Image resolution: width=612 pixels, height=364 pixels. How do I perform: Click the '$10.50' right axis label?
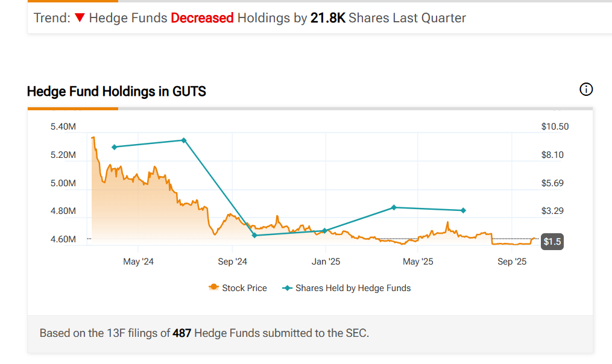[x=555, y=127]
